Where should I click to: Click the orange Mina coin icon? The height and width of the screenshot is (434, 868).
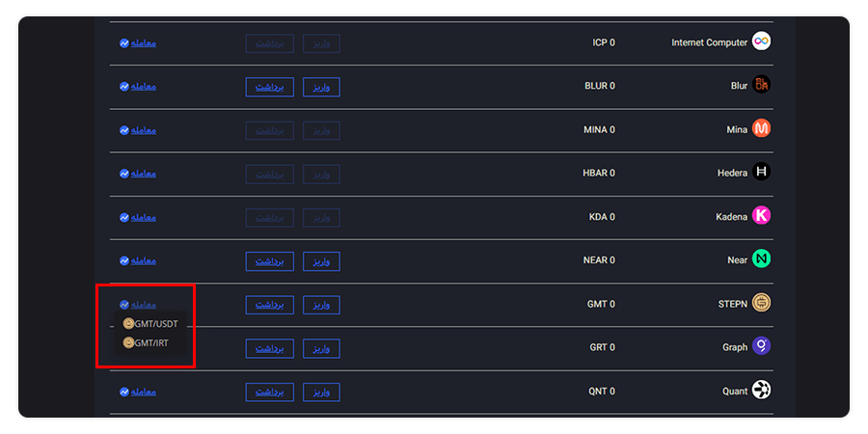click(x=761, y=128)
